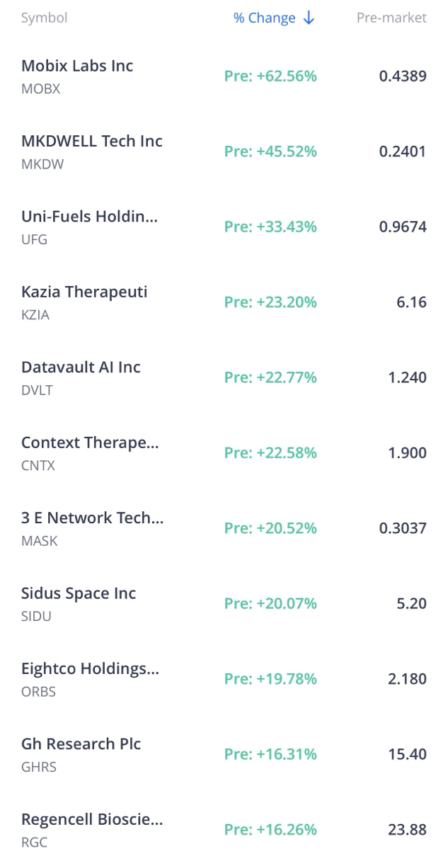Image resolution: width=448 pixels, height=868 pixels.
Task: Open Mobix Labs Inc stock
Action: 224,76
